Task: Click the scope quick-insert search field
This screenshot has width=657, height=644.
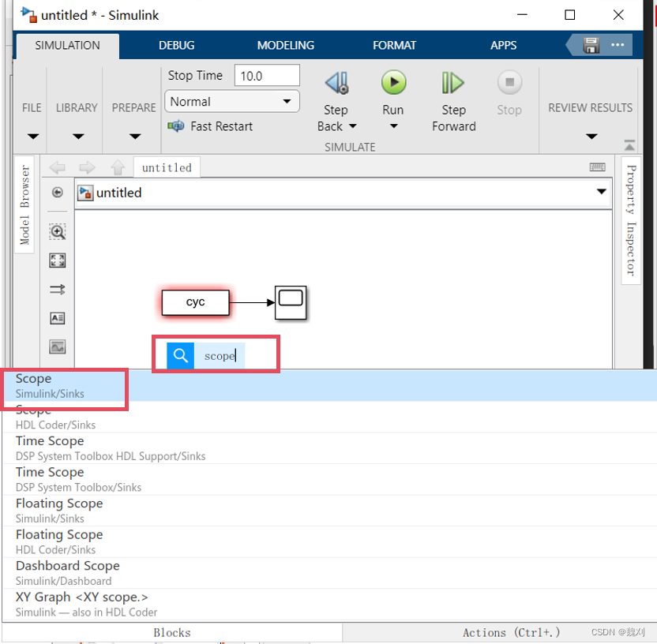Action: tap(220, 356)
